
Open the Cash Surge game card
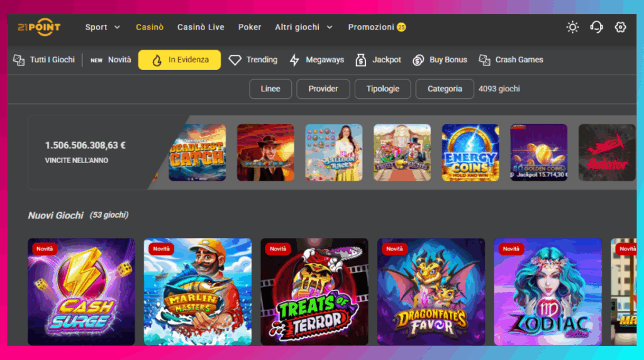tap(81, 292)
